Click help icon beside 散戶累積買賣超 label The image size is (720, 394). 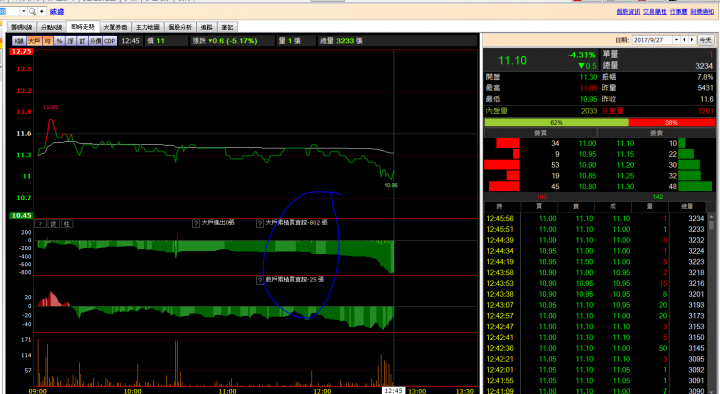tap(259, 280)
